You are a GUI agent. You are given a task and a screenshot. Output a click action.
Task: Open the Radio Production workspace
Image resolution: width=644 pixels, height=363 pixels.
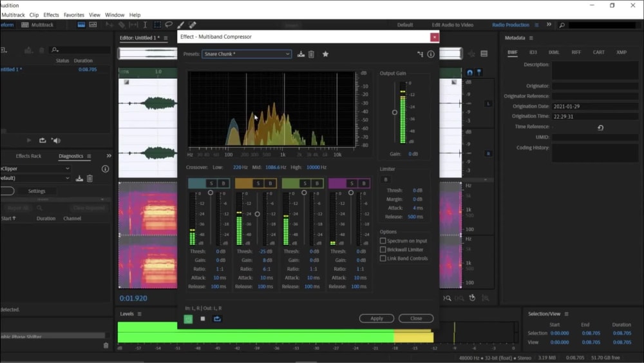511,25
